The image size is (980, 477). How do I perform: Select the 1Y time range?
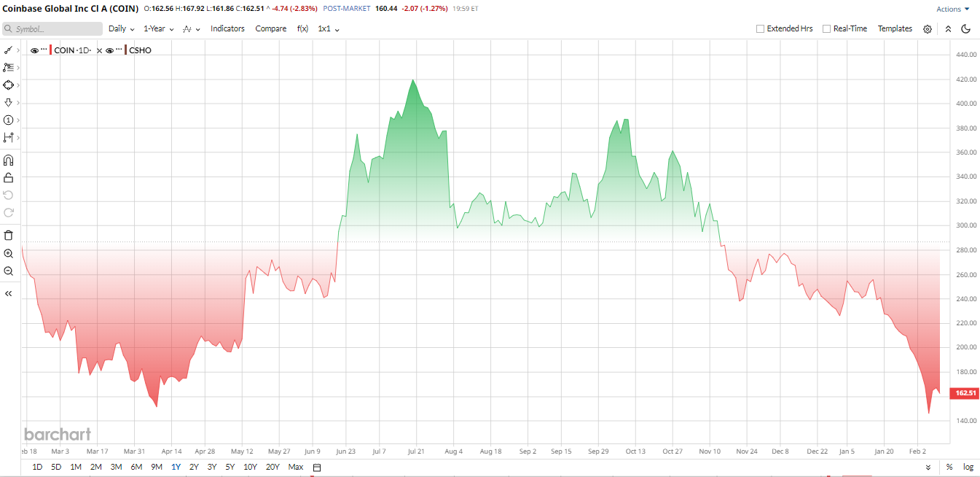(176, 467)
